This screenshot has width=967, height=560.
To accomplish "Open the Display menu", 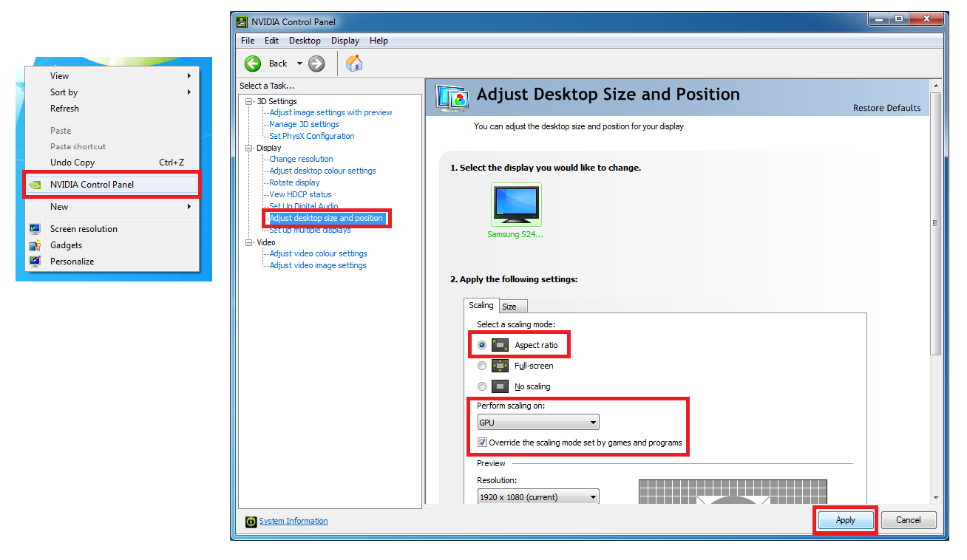I will (x=345, y=41).
